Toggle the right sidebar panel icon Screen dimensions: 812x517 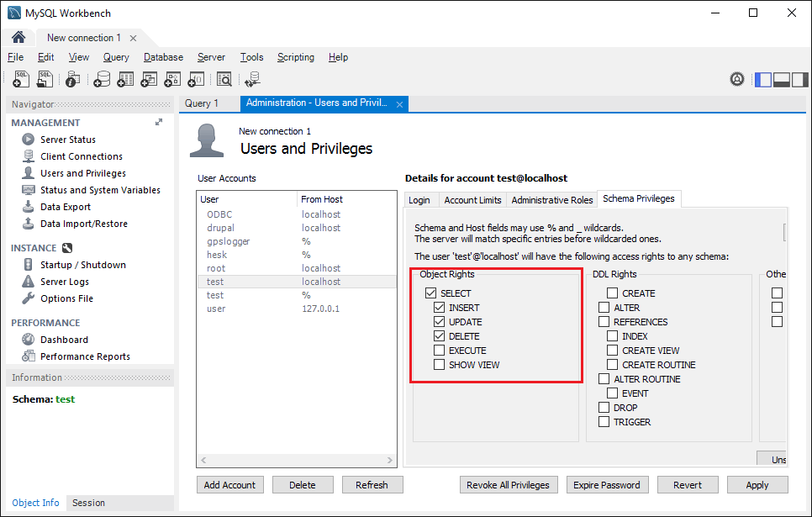[799, 79]
